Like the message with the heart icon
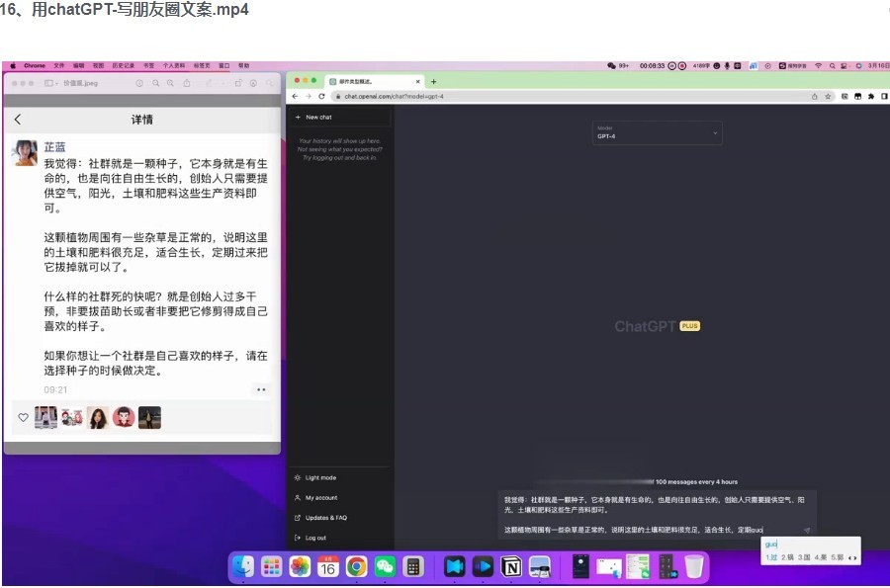 pos(23,417)
